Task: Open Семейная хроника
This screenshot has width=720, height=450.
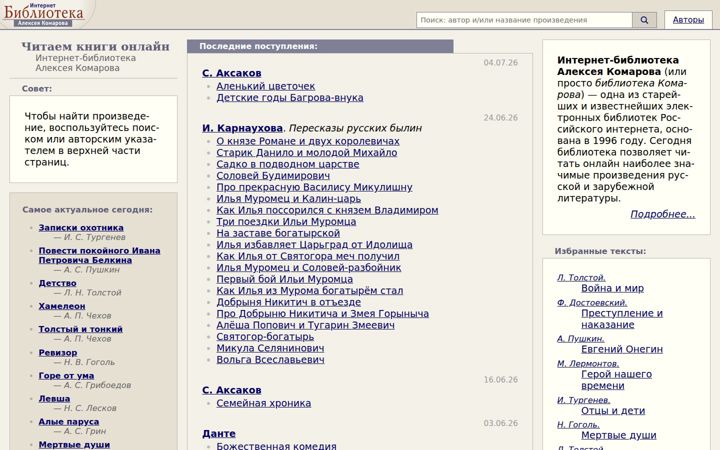Action: pyautogui.click(x=264, y=403)
